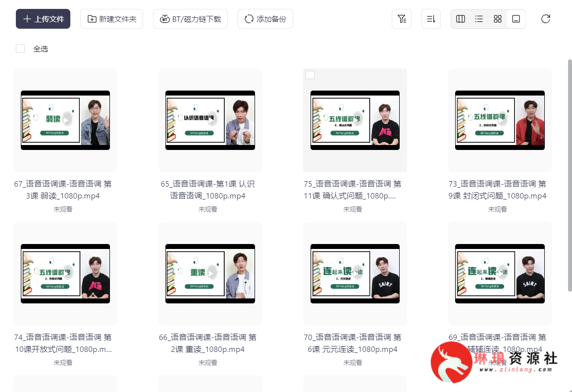Click 未观看 status under 73_ 封闭式问题 file
This screenshot has width=572, height=392.
[x=497, y=209]
